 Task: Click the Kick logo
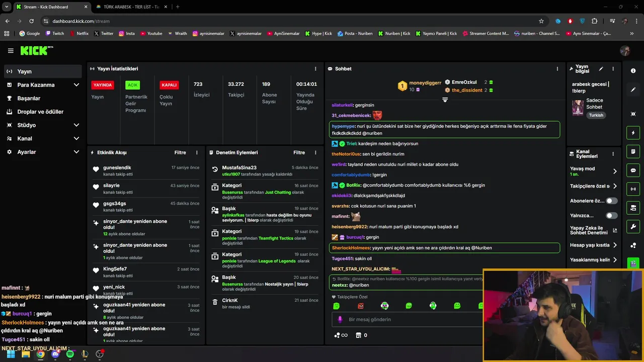[36, 50]
